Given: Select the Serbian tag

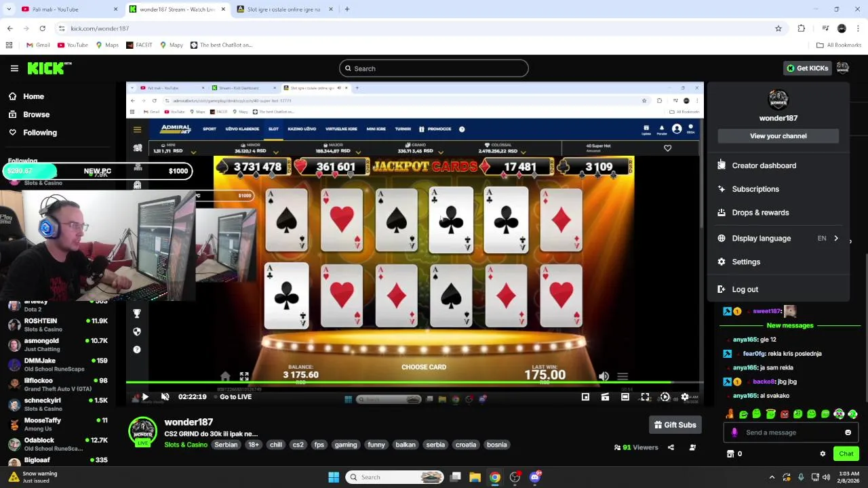Looking at the screenshot, I should 226,445.
